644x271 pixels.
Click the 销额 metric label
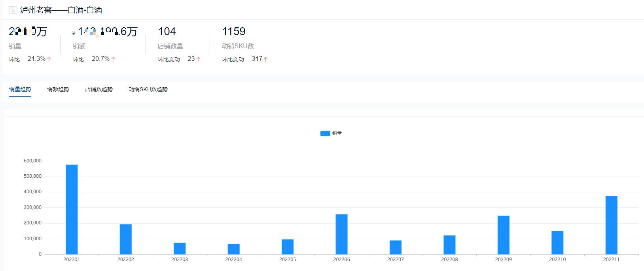point(79,46)
